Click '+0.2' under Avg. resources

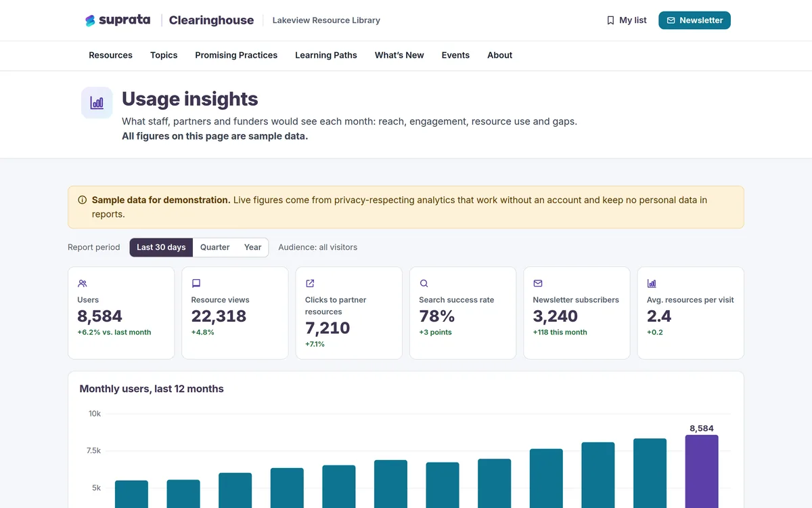coord(655,333)
